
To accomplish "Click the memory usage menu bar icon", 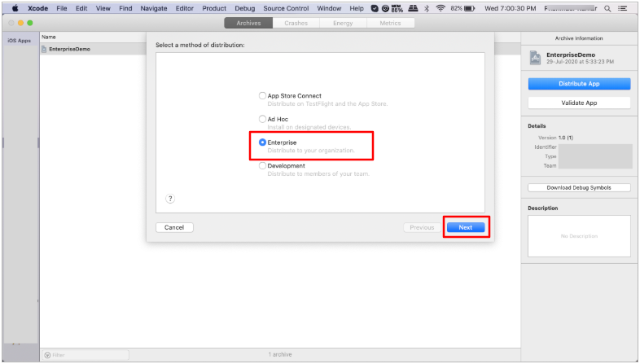I will (397, 8).
